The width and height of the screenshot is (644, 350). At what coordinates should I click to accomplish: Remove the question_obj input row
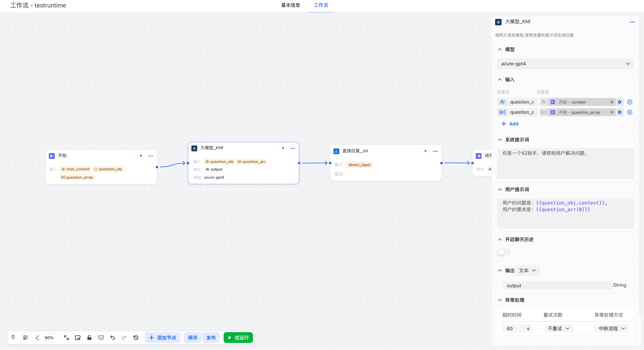tap(630, 102)
